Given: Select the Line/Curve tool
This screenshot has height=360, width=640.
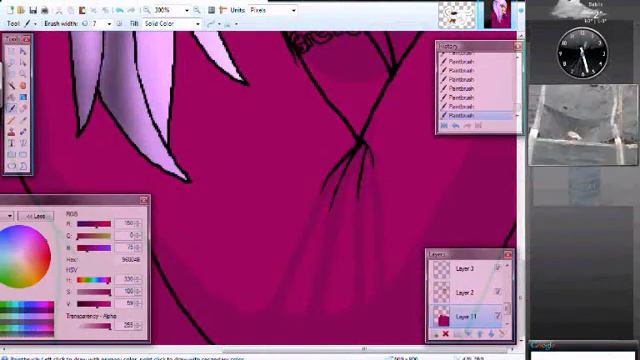Looking at the screenshot, I should (x=23, y=143).
